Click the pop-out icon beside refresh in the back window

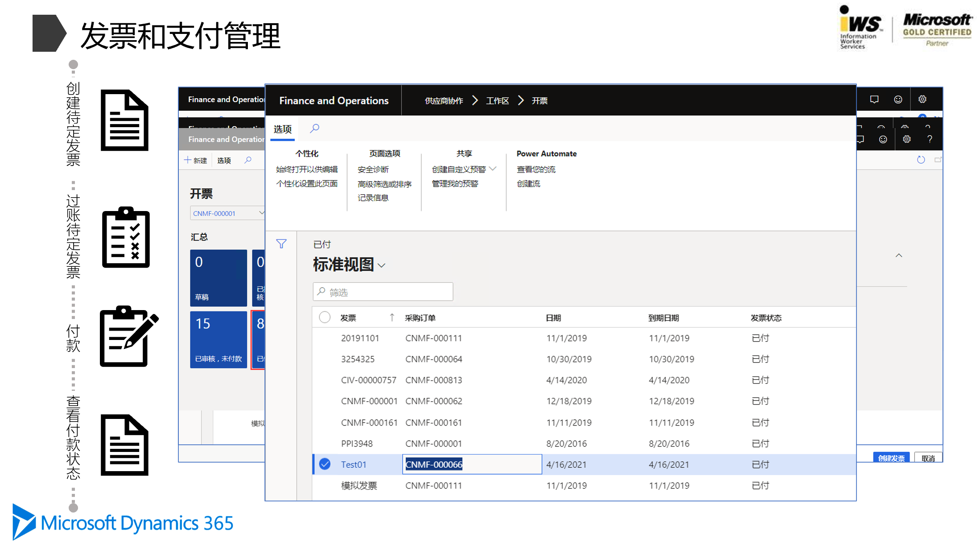938,160
